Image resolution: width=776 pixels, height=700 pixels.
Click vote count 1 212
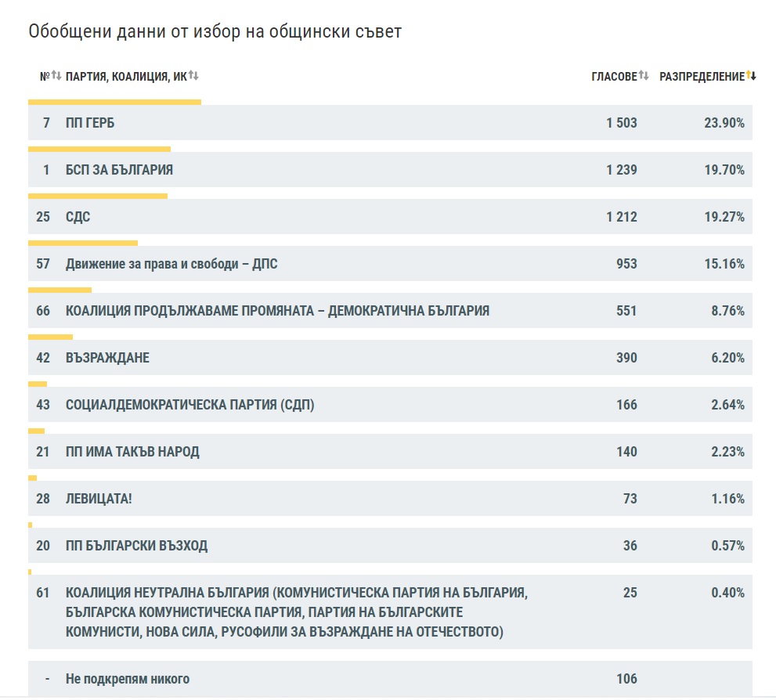[x=622, y=217]
